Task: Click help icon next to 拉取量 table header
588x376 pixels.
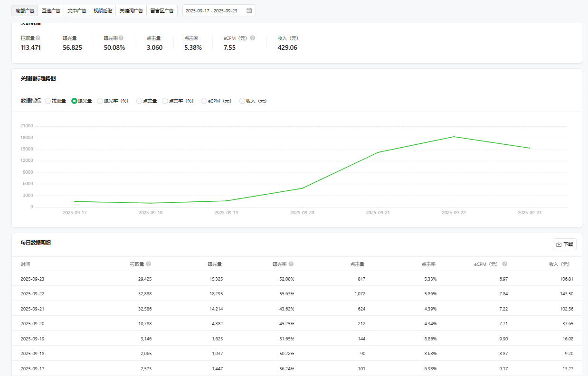Action: (149, 264)
